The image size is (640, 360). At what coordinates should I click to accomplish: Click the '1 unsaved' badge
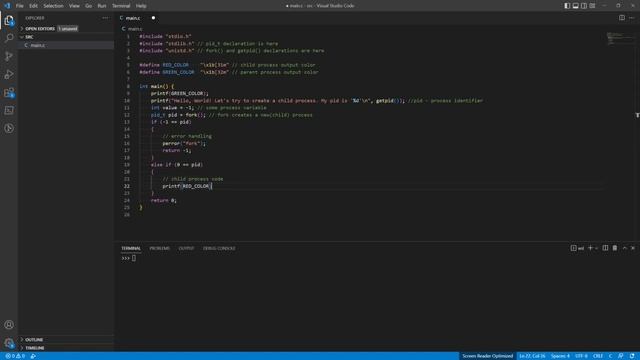[x=68, y=29]
